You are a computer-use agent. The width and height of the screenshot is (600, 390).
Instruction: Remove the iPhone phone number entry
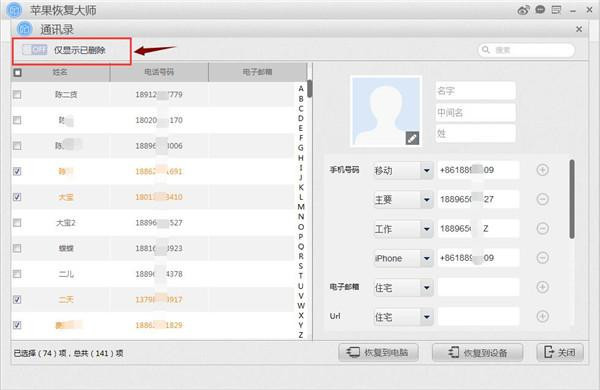point(542,258)
